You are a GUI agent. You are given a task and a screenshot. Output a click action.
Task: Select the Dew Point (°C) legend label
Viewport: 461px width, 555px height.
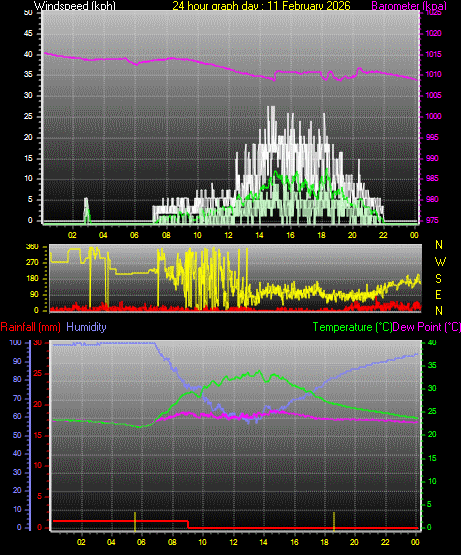[x=427, y=327]
